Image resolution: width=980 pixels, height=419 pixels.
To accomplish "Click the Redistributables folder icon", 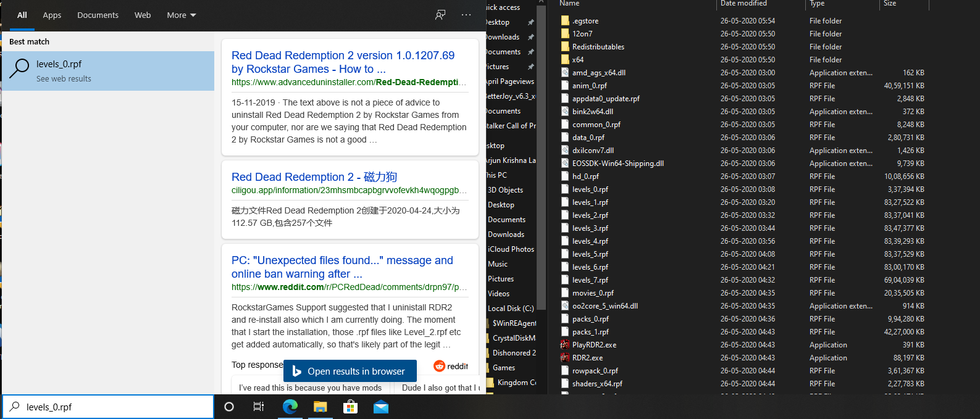I will [564, 46].
